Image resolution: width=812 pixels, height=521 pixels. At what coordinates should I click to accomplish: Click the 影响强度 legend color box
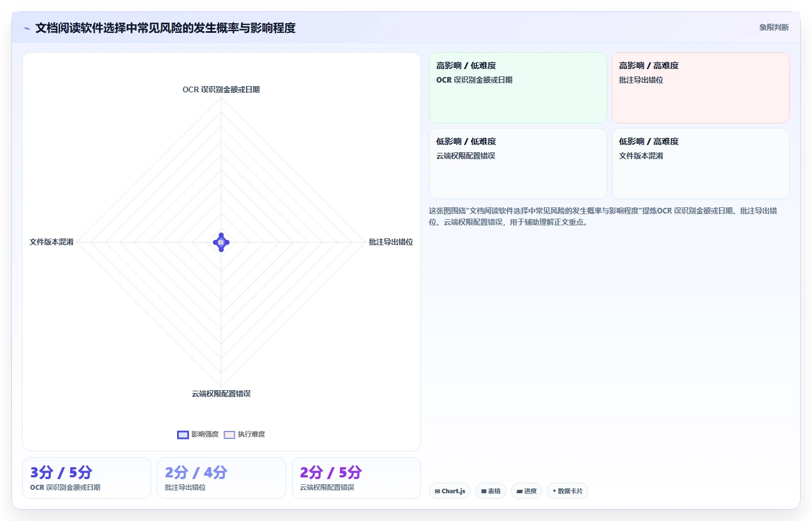tap(183, 435)
